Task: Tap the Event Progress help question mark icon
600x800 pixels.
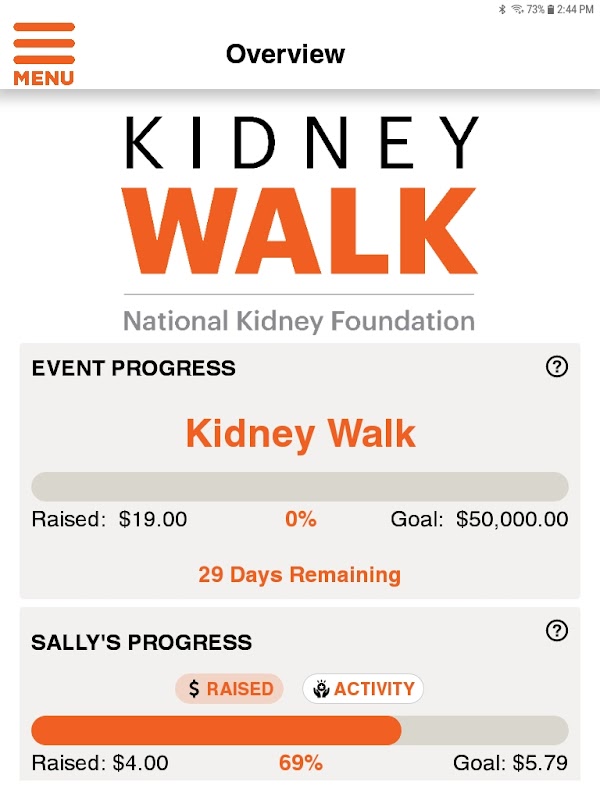Action: point(557,366)
